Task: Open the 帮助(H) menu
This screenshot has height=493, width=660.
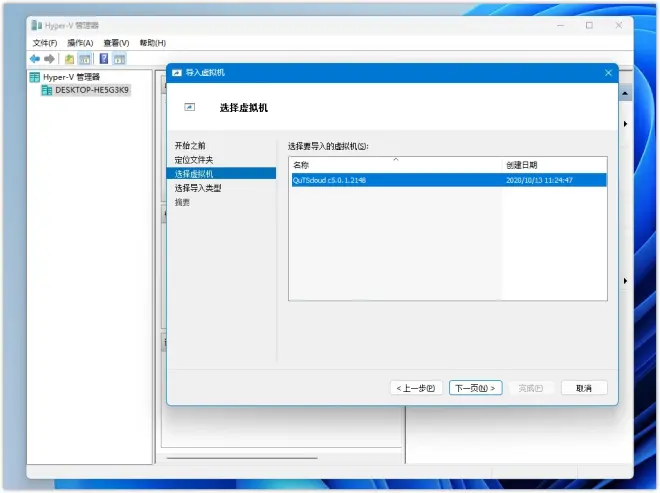Action: click(152, 43)
